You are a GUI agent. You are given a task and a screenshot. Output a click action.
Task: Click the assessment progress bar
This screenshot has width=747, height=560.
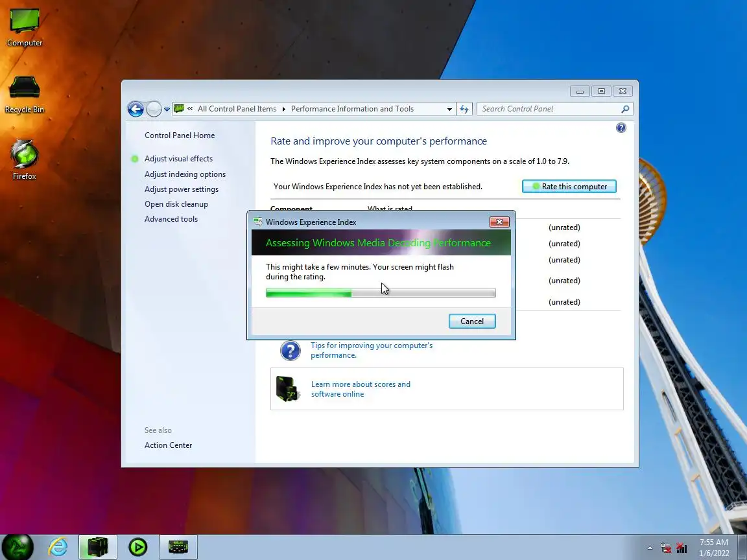click(x=381, y=292)
